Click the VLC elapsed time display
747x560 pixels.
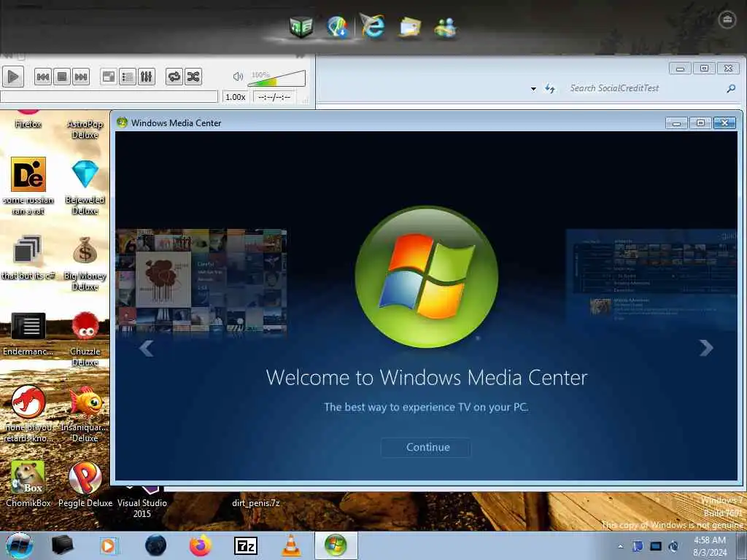[274, 97]
